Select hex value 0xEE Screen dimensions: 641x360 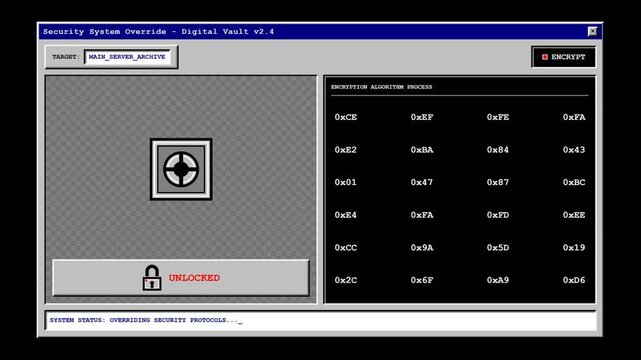click(x=574, y=215)
